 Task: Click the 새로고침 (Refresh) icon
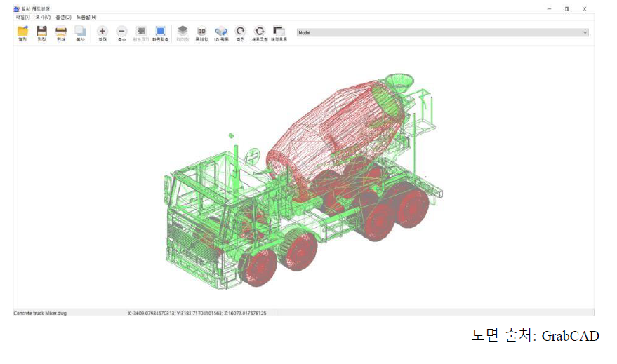click(259, 31)
